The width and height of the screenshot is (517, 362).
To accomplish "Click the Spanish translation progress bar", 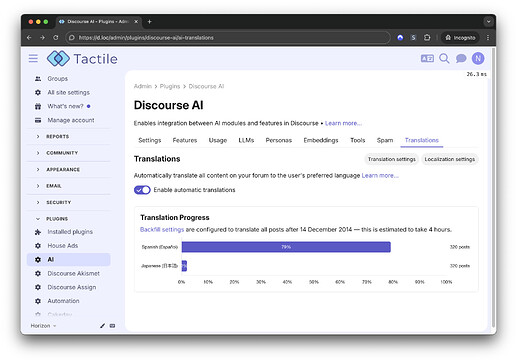I will (286, 247).
